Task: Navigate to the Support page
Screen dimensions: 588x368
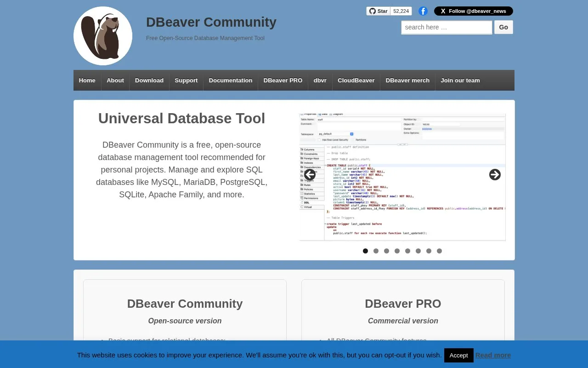Action: coord(186,80)
